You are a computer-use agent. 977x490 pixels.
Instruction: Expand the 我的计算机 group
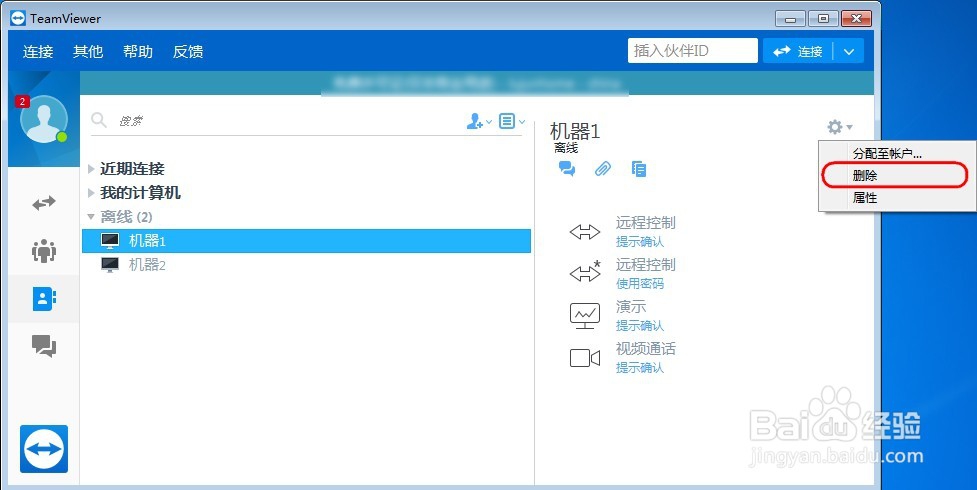coord(91,193)
